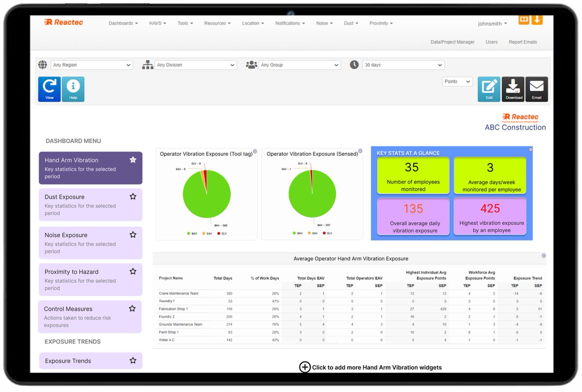Screen dimensions: 582x392
Task: Toggle EAV legend in Tool tag chart
Action: pos(208,233)
